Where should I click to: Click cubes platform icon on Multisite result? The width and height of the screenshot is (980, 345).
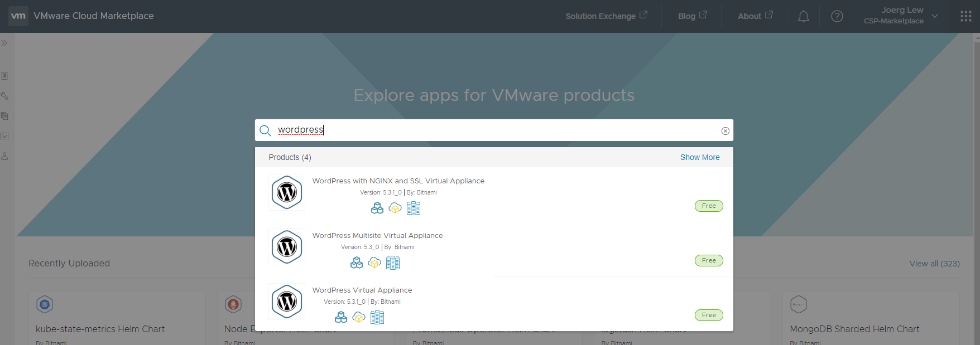pyautogui.click(x=357, y=263)
